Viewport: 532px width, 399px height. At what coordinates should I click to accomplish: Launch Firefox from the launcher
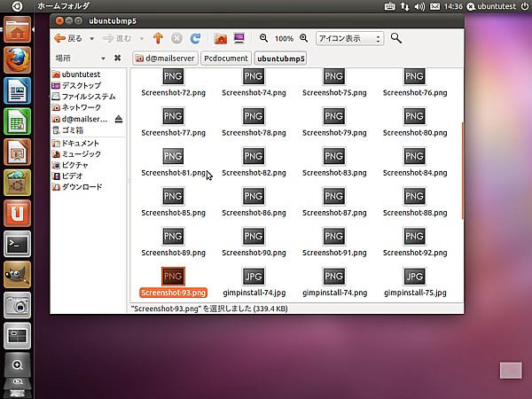pos(17,60)
